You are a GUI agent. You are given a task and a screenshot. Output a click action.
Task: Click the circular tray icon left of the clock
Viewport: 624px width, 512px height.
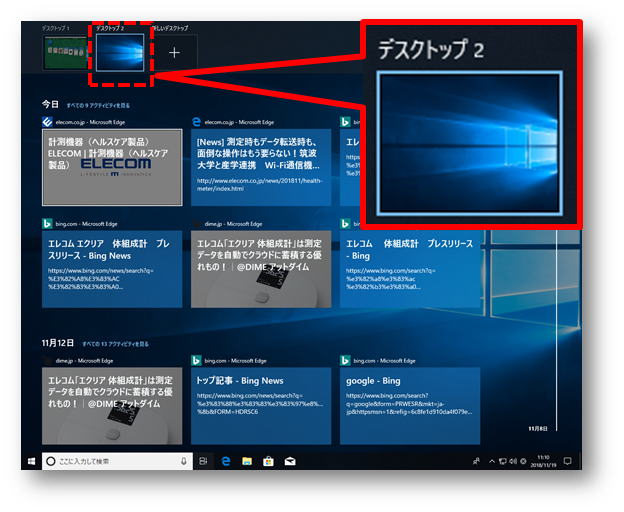pos(523,461)
